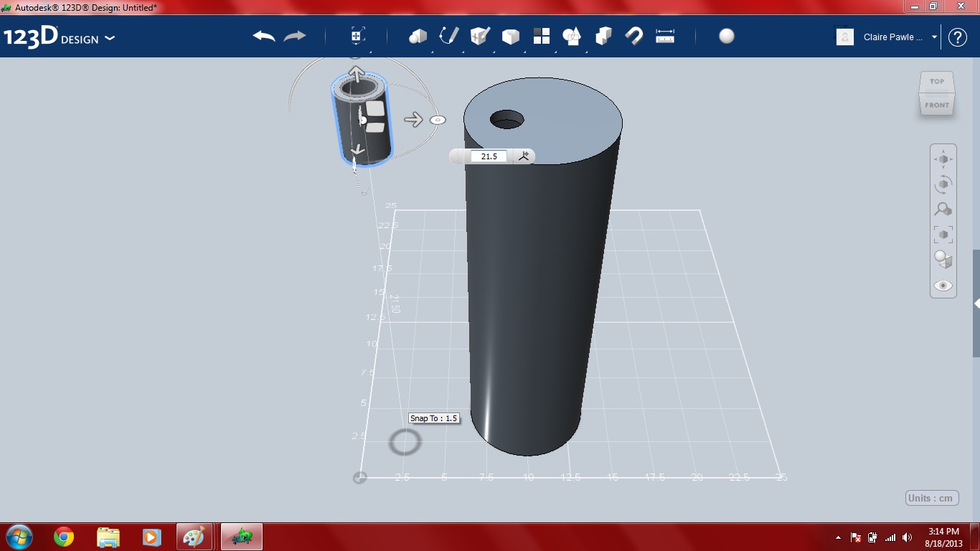Open the Claire Pawle account dropdown arrow
This screenshot has width=980, height=551.
pyautogui.click(x=934, y=37)
